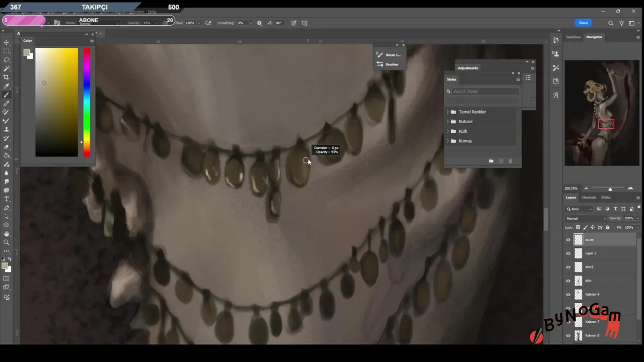Switch to the Channels tab
The image size is (644, 362).
pyautogui.click(x=589, y=198)
